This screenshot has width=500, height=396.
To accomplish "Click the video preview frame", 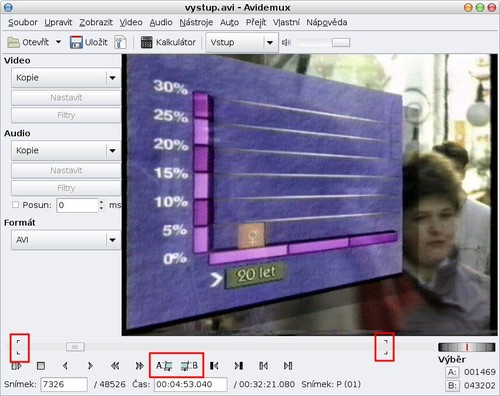I will pos(309,195).
